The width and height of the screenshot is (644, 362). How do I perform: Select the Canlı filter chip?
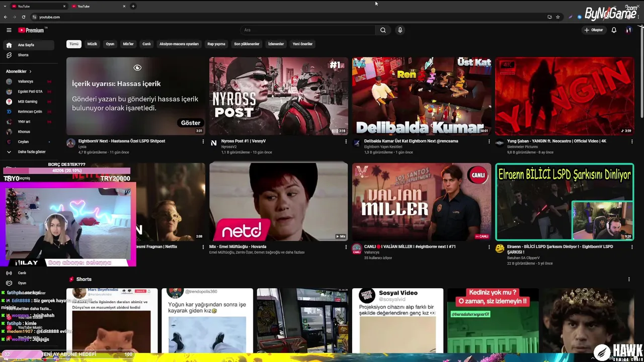click(x=146, y=44)
